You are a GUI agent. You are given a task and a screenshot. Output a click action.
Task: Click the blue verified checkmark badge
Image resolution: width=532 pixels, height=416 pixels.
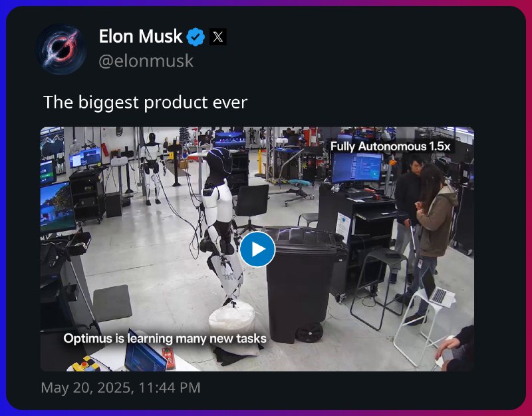[196, 37]
